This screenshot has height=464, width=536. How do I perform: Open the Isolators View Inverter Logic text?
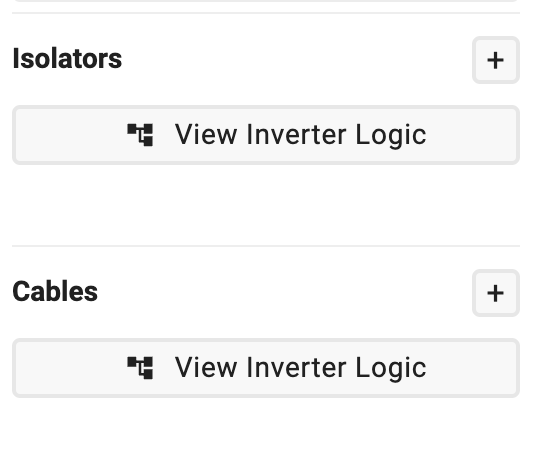coord(300,135)
